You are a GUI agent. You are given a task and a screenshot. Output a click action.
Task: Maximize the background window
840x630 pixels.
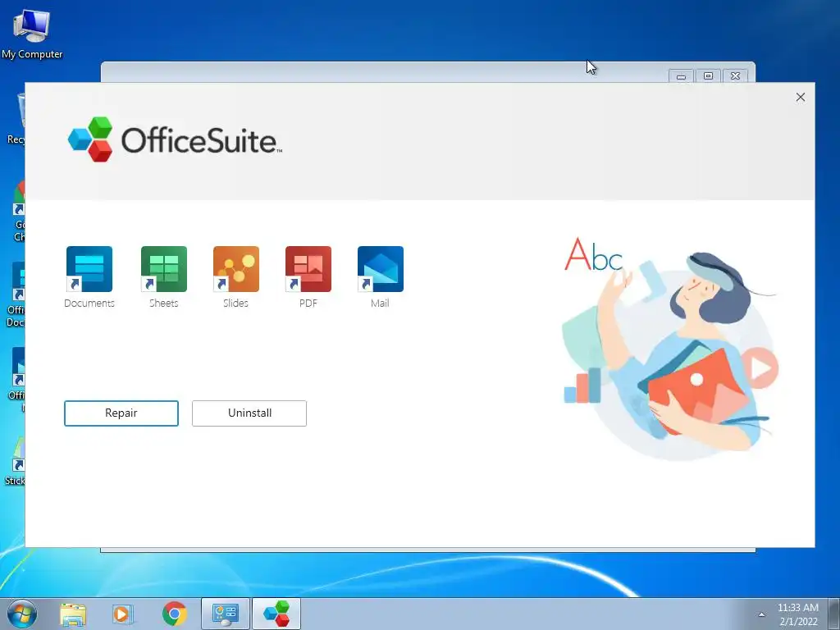pyautogui.click(x=708, y=76)
